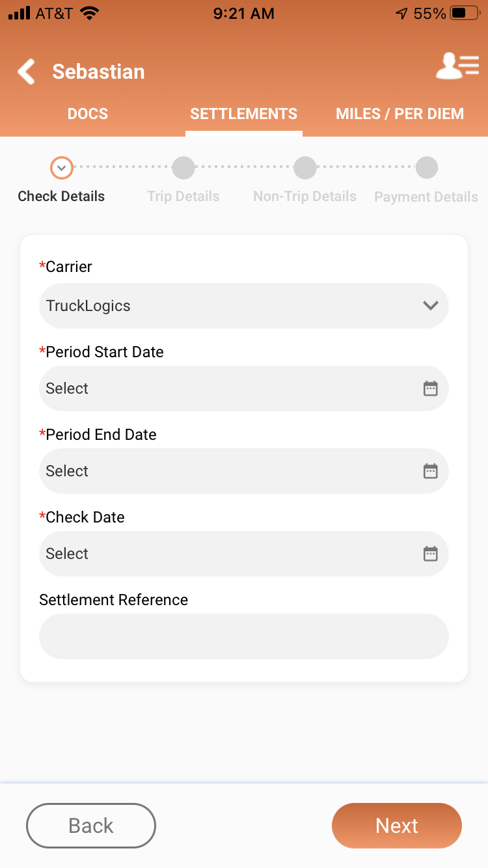Tap the Settlement Reference input field
This screenshot has width=488, height=868.
tap(244, 636)
